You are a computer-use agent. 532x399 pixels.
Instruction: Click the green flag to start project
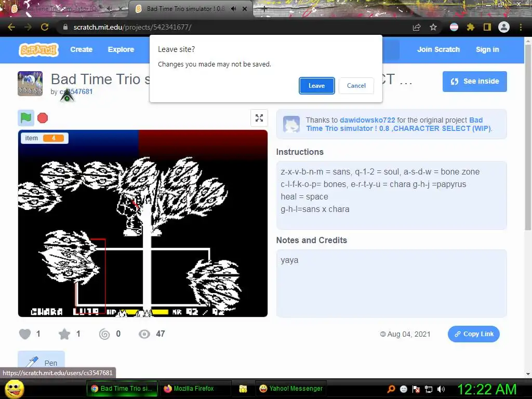coord(26,118)
